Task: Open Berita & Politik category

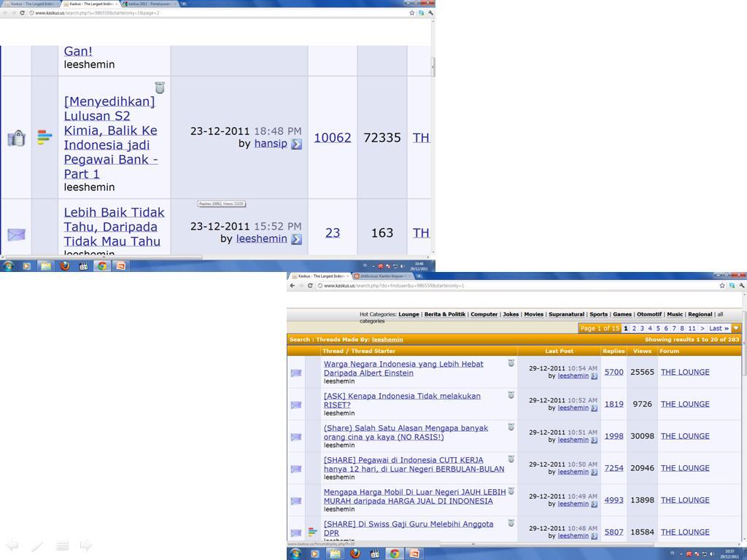Action: [x=445, y=314]
